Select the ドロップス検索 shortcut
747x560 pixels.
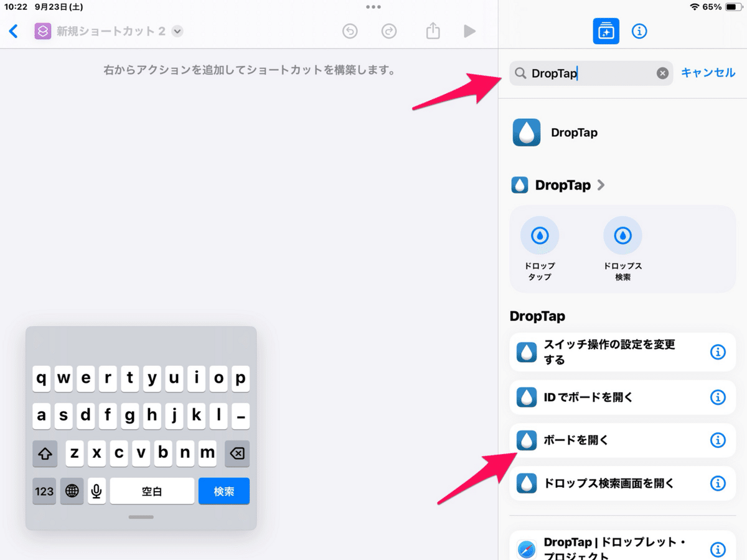click(x=622, y=249)
